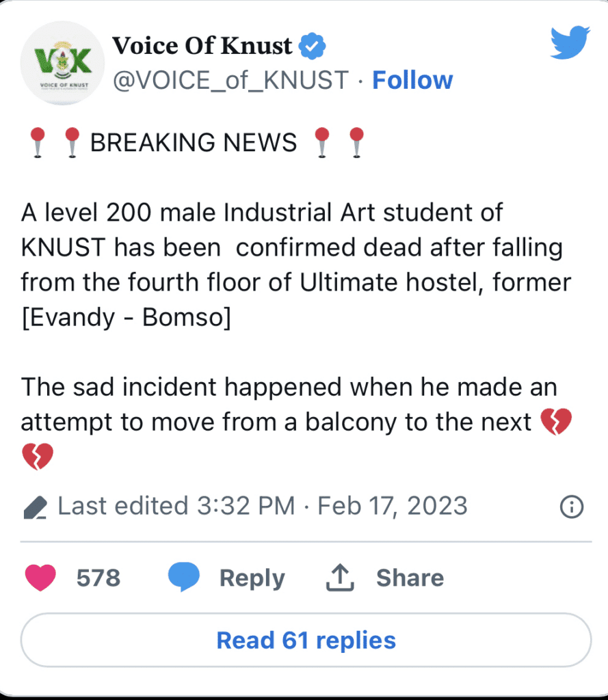The width and height of the screenshot is (608, 700).
Task: Follow the Voice Of Knust account
Action: pyautogui.click(x=412, y=81)
